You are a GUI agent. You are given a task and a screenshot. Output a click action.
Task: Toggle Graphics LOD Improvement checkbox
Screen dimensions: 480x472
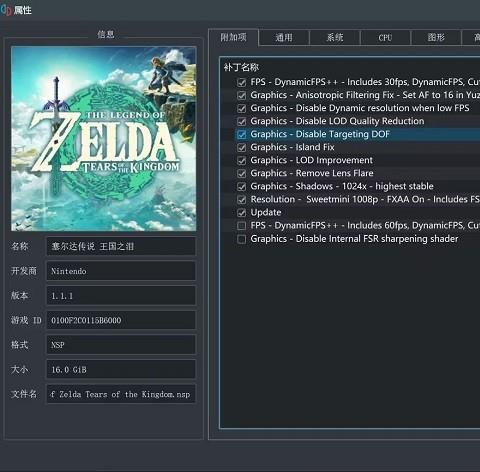click(x=242, y=160)
